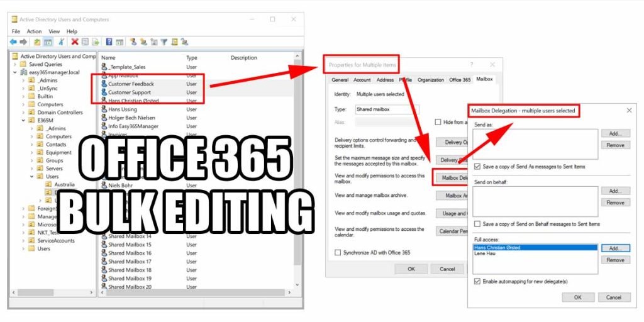This screenshot has width=644, height=322.
Task: Expand the Saved Queries tree node
Action: pyautogui.click(x=15, y=64)
